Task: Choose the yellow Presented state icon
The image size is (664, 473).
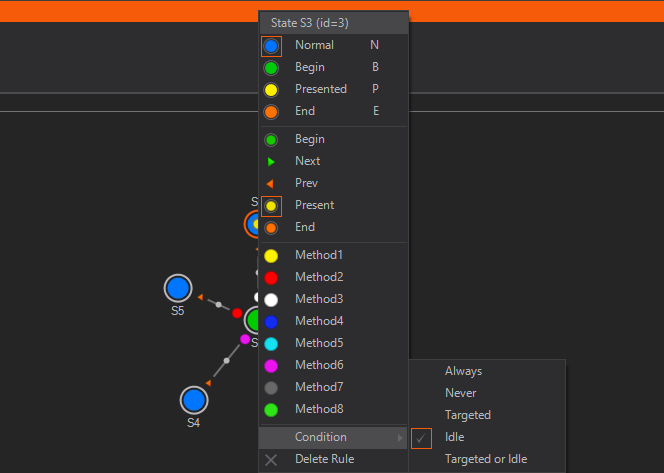Action: 271,90
